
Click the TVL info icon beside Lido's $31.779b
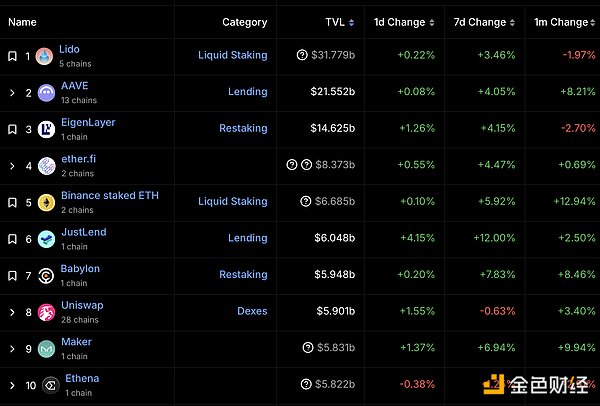point(302,56)
